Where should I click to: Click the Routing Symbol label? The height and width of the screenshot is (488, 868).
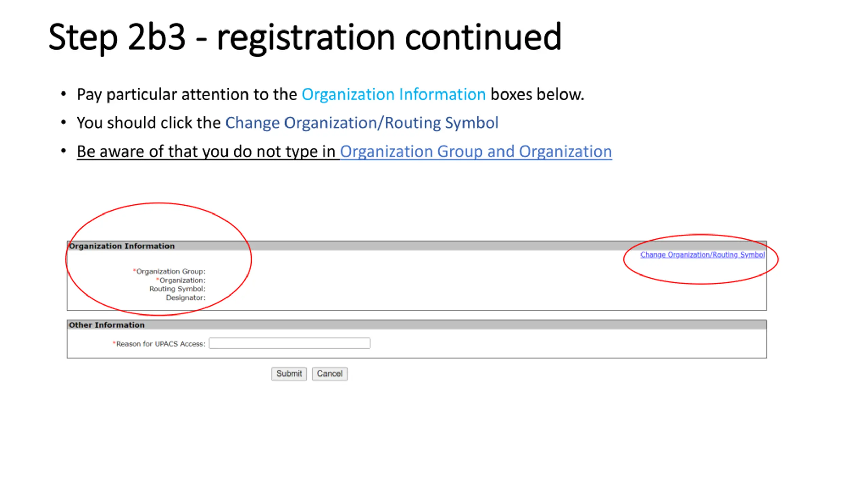[x=177, y=289]
